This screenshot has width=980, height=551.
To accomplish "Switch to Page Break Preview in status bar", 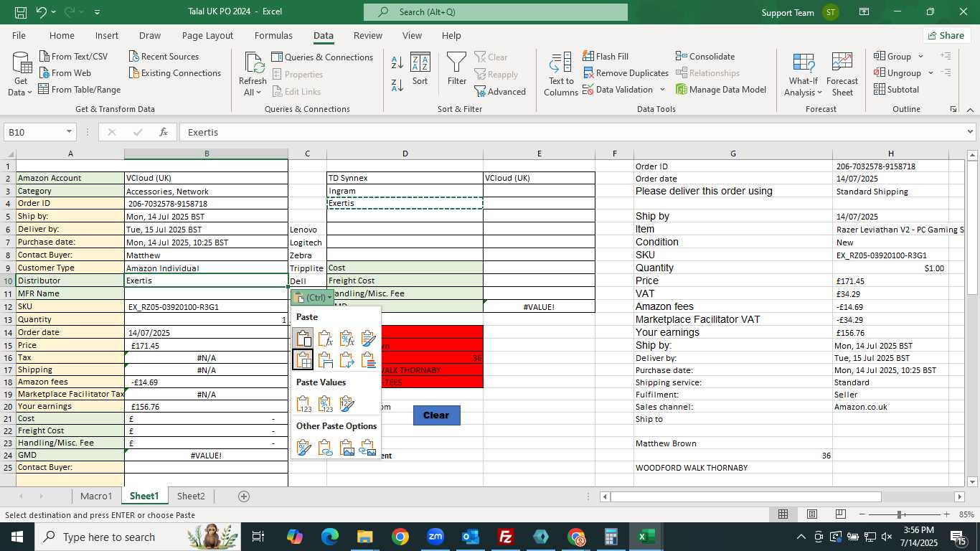I will 840,514.
